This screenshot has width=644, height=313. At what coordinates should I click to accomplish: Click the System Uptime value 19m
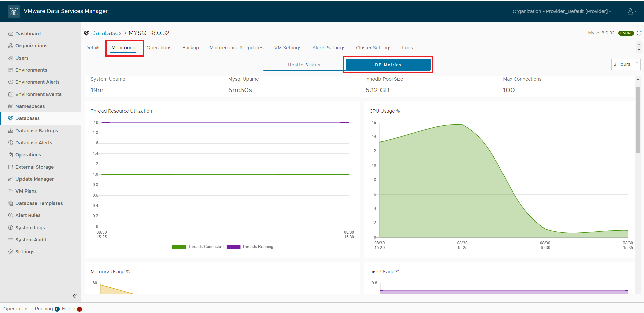click(x=97, y=90)
